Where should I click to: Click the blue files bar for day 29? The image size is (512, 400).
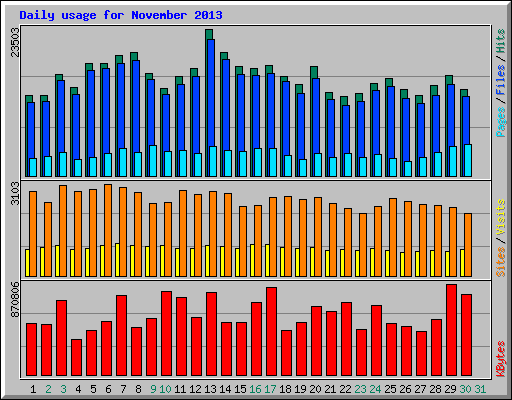point(451,115)
